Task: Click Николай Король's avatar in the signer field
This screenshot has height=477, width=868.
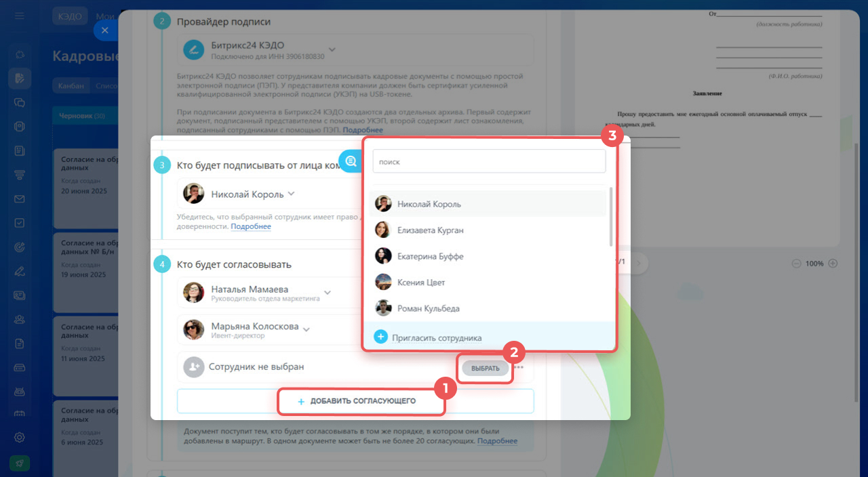Action: click(x=194, y=194)
